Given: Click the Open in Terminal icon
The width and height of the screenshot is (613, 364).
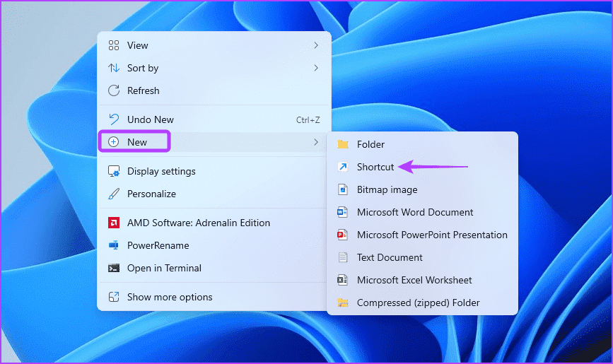Looking at the screenshot, I should coord(113,268).
